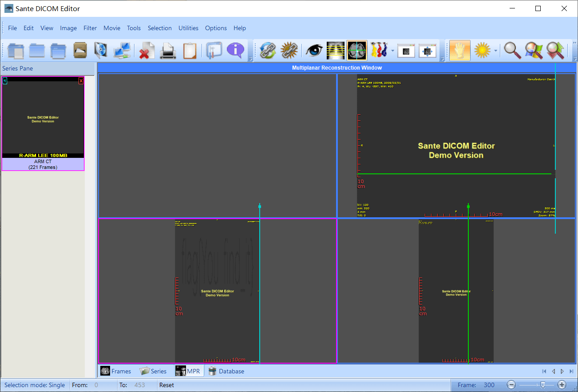Screen dimensions: 578x392
Task: Open the View menu
Action: 47,28
